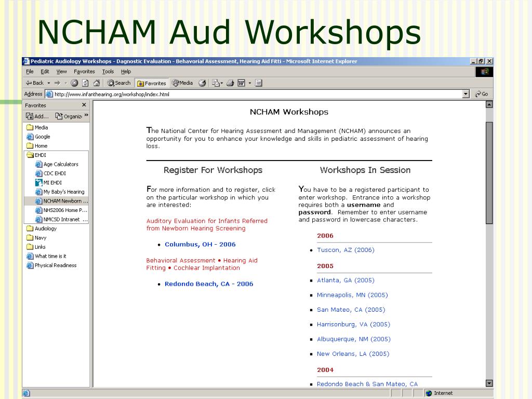Open Forward button history dropdown arrow
Screen dimensions: 532x399
pyautogui.click(x=65, y=83)
